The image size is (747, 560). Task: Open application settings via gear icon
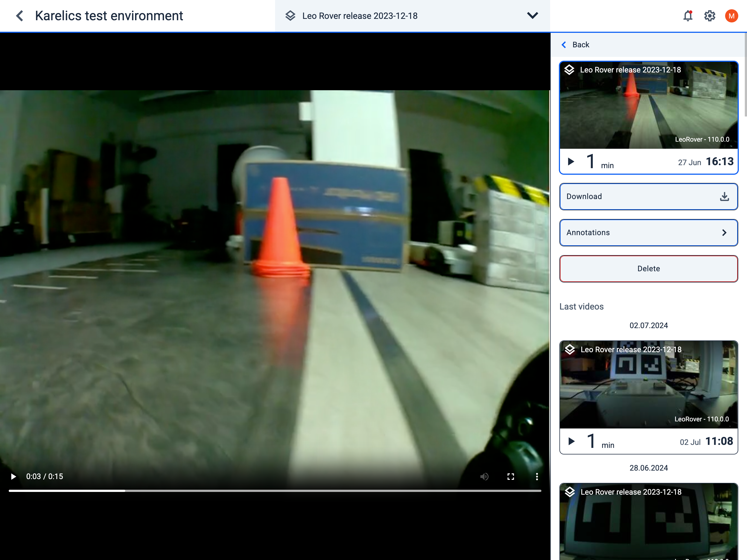(710, 16)
